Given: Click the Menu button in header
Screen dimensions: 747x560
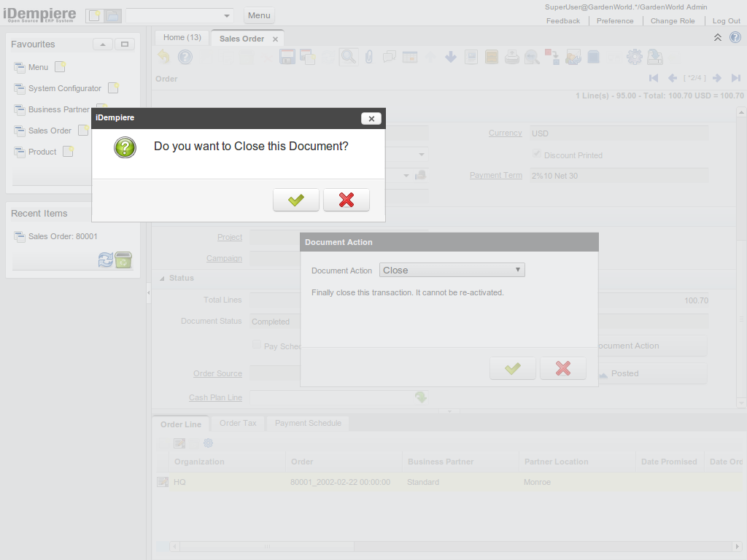Looking at the screenshot, I should point(259,15).
